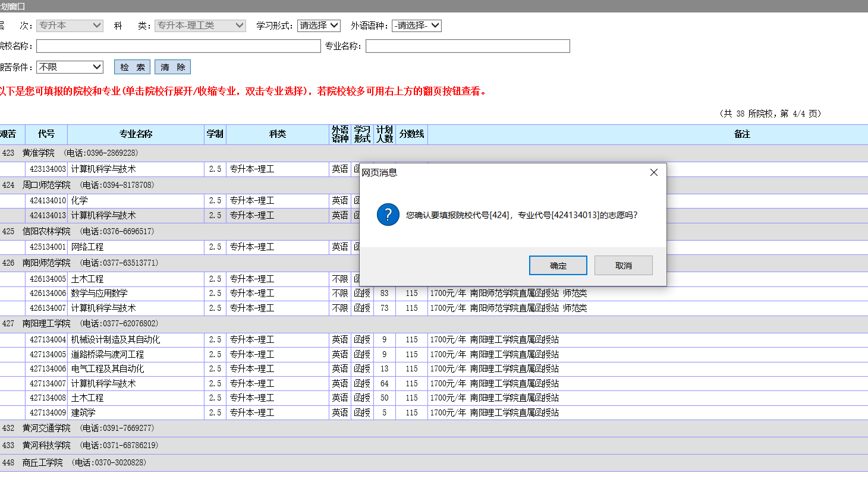
Task: Open the 学习形式 请选择 dropdown
Action: tap(319, 26)
